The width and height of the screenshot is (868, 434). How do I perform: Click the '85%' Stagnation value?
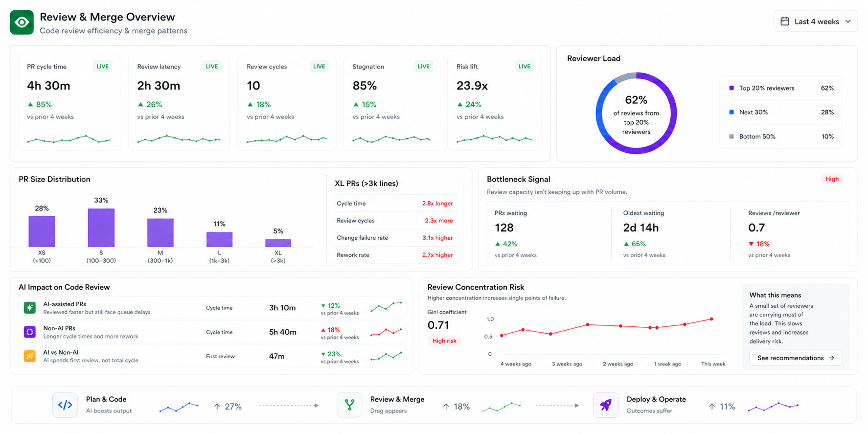point(365,86)
